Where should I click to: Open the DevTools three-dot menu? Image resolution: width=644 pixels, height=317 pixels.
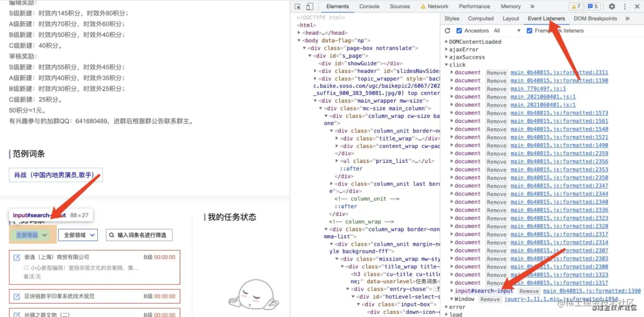click(624, 6)
